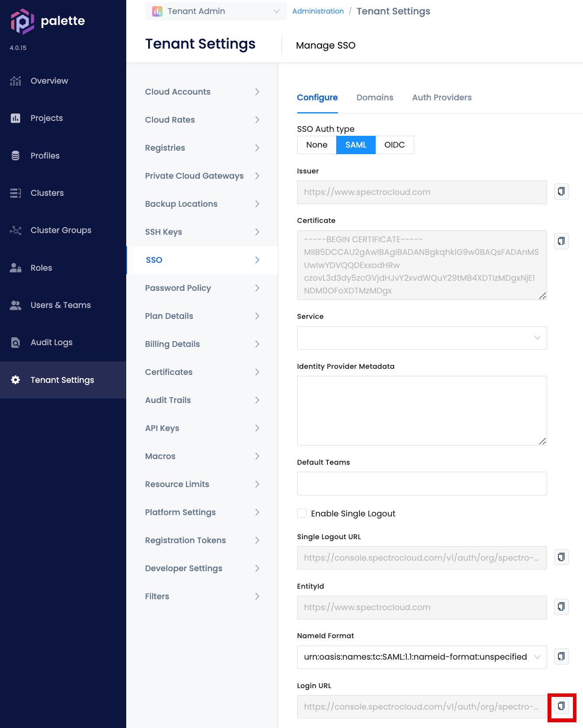Click the Default Teams input field
This screenshot has width=583, height=728.
pos(422,484)
